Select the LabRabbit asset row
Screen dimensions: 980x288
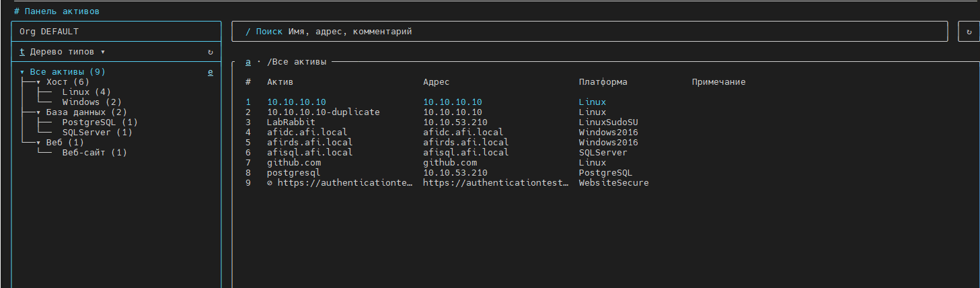(x=291, y=122)
